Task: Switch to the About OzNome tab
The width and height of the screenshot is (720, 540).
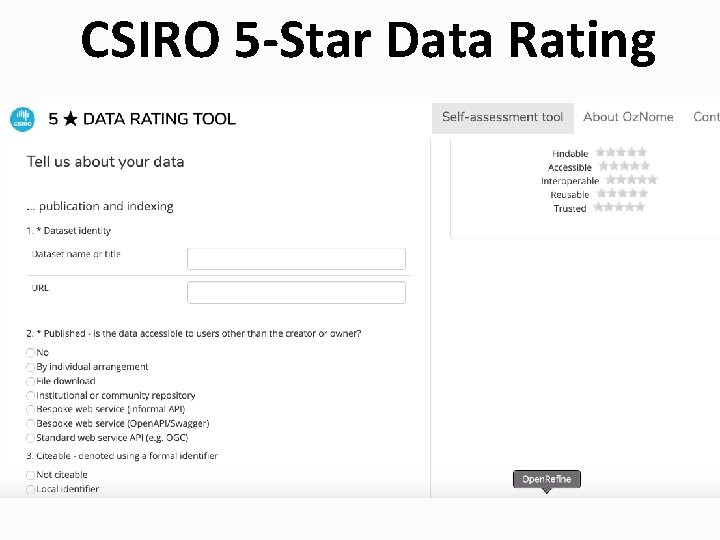Action: pos(628,118)
